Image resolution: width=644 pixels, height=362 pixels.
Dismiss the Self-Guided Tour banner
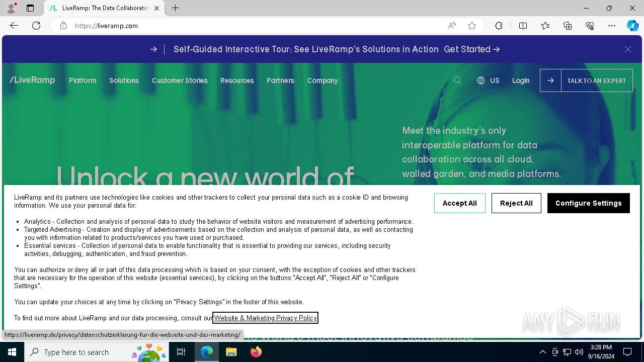click(628, 49)
